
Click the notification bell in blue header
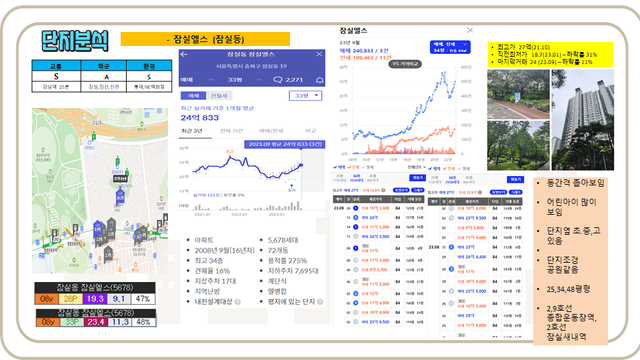[320, 80]
